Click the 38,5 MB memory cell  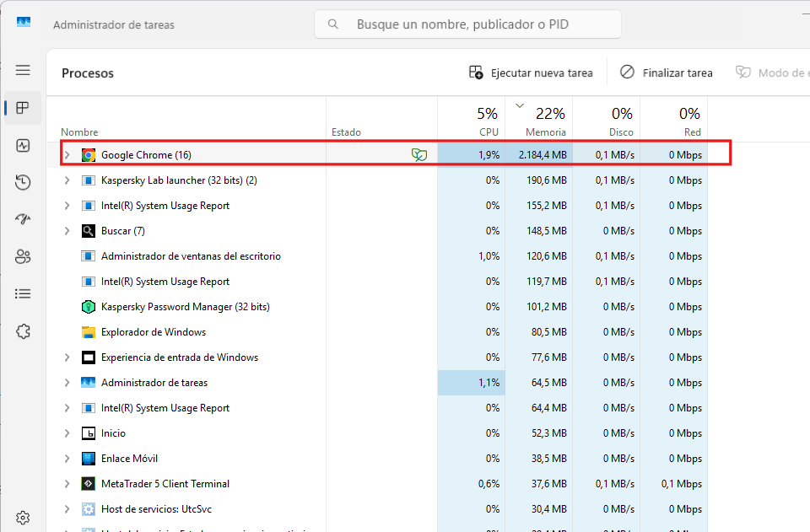539,458
